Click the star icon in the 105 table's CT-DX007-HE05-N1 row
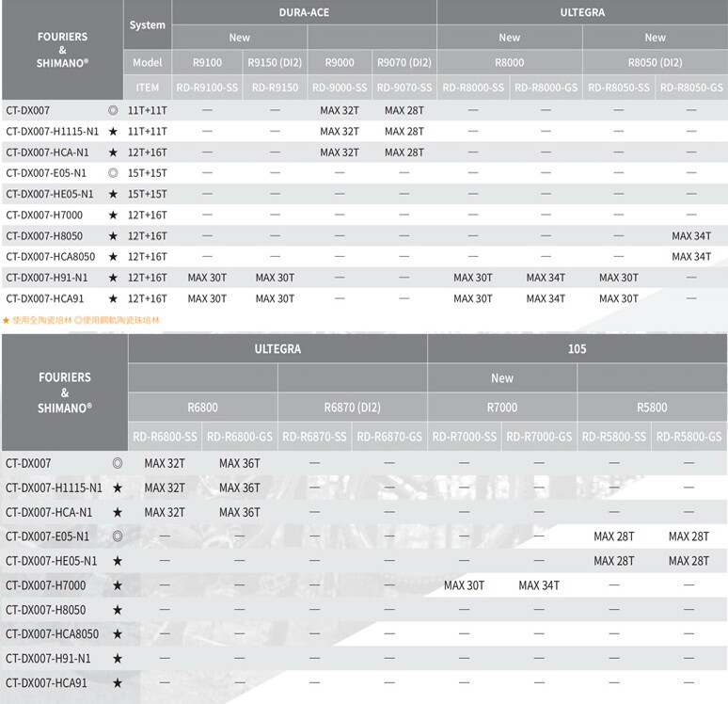The height and width of the screenshot is (704, 728). pyautogui.click(x=118, y=561)
